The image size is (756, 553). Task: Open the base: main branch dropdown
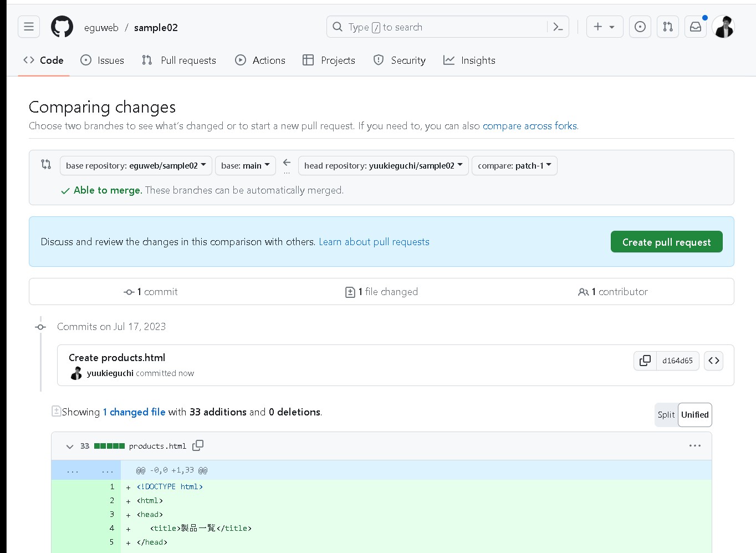(245, 165)
